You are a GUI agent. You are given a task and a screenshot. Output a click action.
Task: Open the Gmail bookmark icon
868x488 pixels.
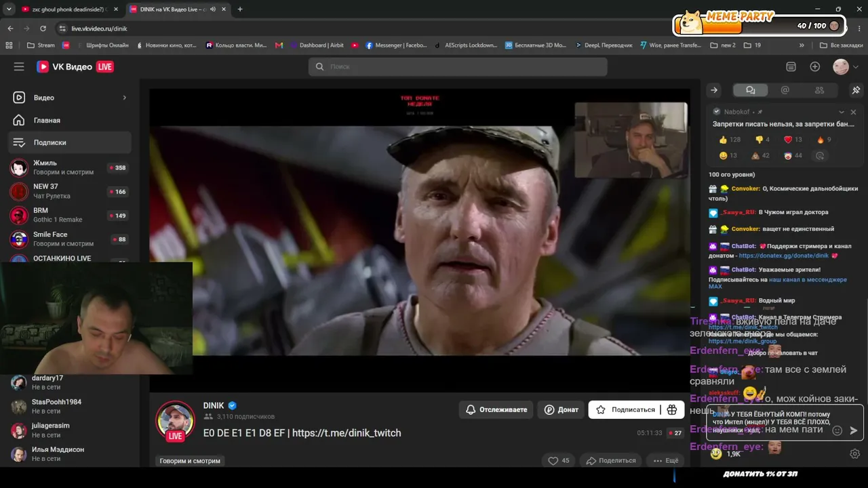279,45
